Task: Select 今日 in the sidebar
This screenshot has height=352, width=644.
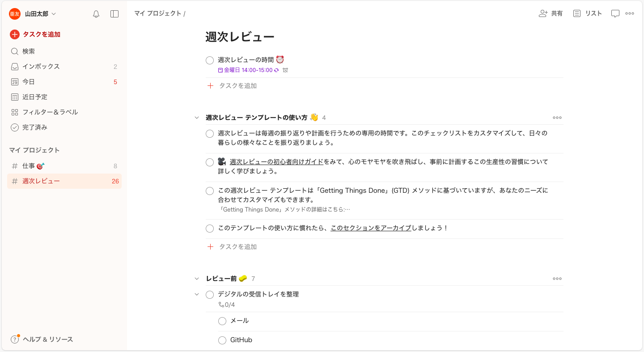Action: click(28, 81)
